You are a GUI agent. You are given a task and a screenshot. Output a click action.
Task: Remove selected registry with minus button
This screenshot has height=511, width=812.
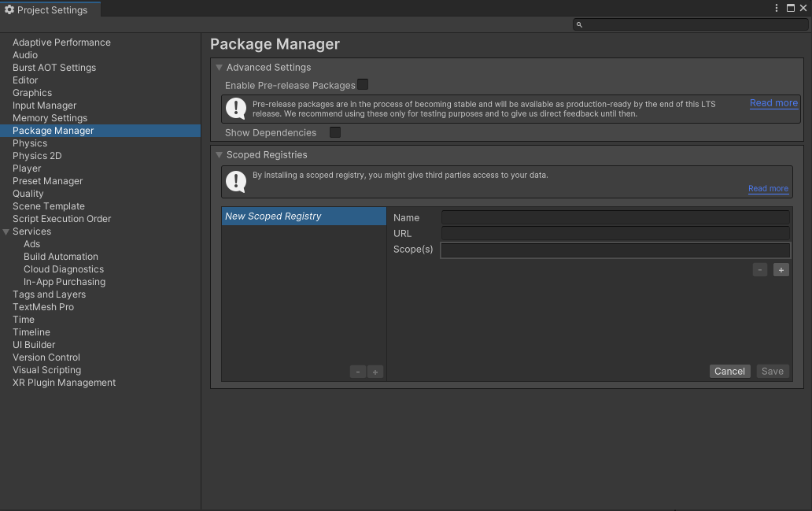click(x=358, y=372)
